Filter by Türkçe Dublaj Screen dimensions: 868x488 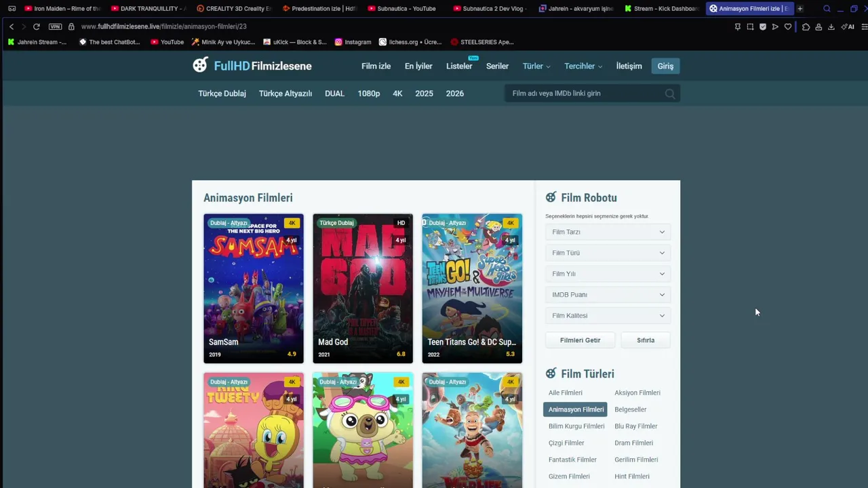coord(222,94)
